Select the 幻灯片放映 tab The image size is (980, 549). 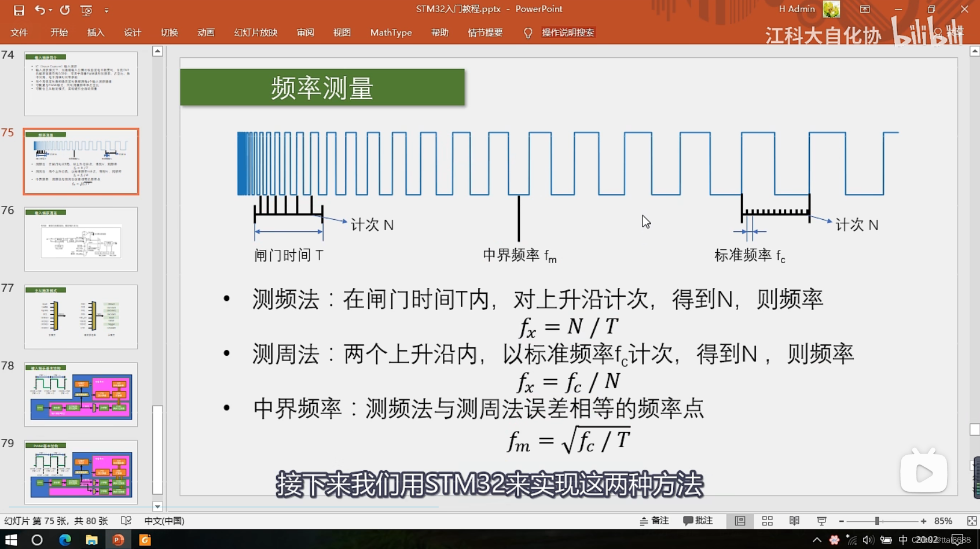(x=256, y=32)
